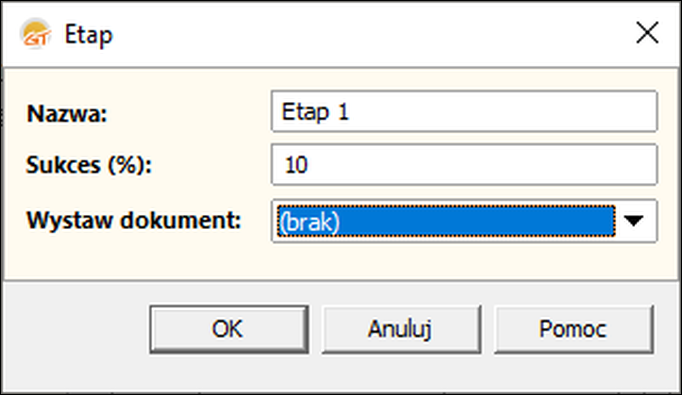Click the Sukces (%): label

[89, 165]
